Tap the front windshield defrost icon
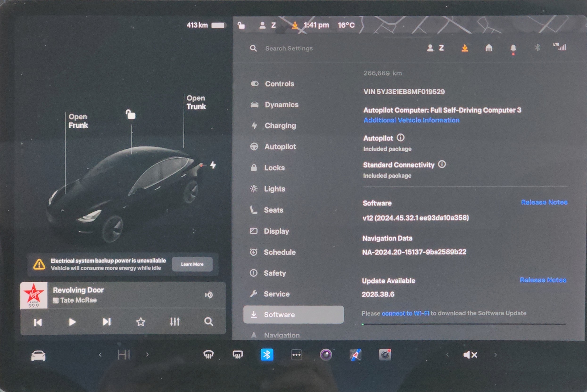The height and width of the screenshot is (392, 587). pos(208,354)
